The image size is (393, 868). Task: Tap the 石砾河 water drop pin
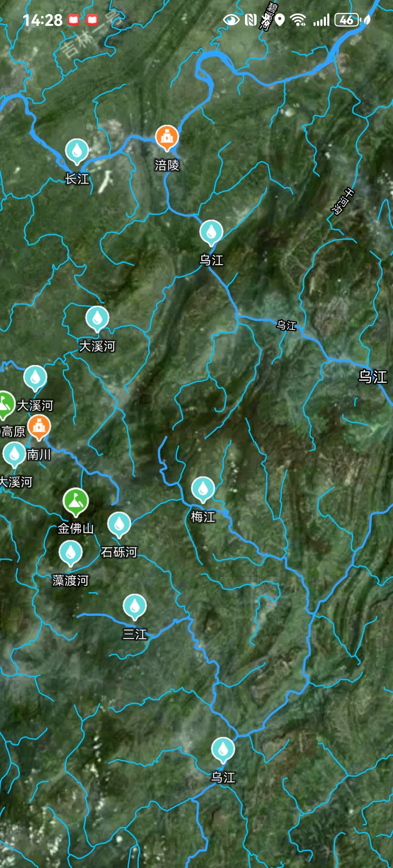119,524
